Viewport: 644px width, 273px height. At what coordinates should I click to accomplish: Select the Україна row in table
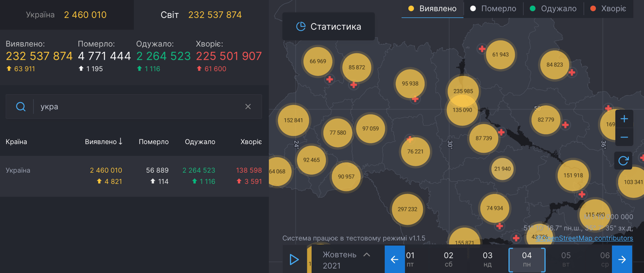pyautogui.click(x=134, y=176)
